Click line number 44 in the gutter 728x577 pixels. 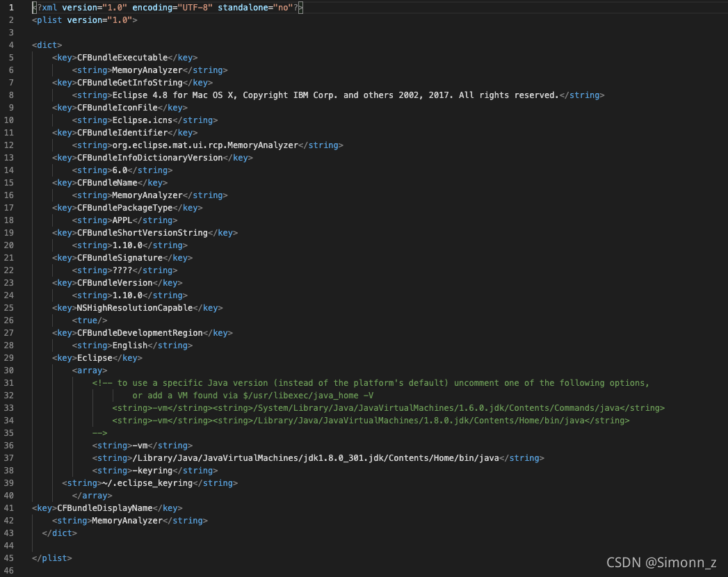click(9, 546)
